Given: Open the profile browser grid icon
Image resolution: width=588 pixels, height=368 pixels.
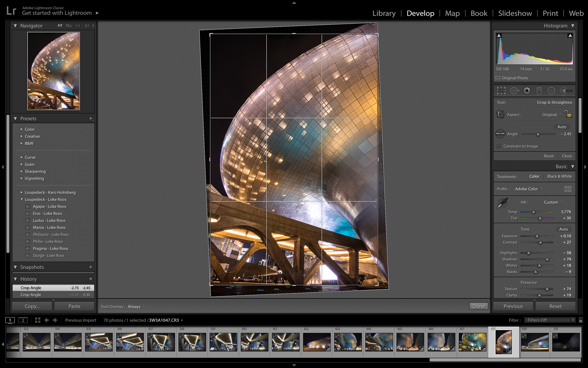Looking at the screenshot, I should pyautogui.click(x=568, y=189).
